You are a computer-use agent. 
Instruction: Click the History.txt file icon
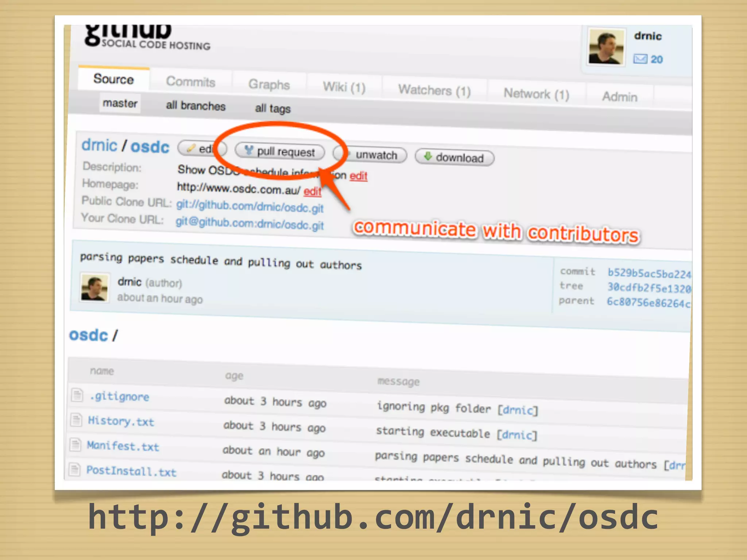click(x=76, y=420)
